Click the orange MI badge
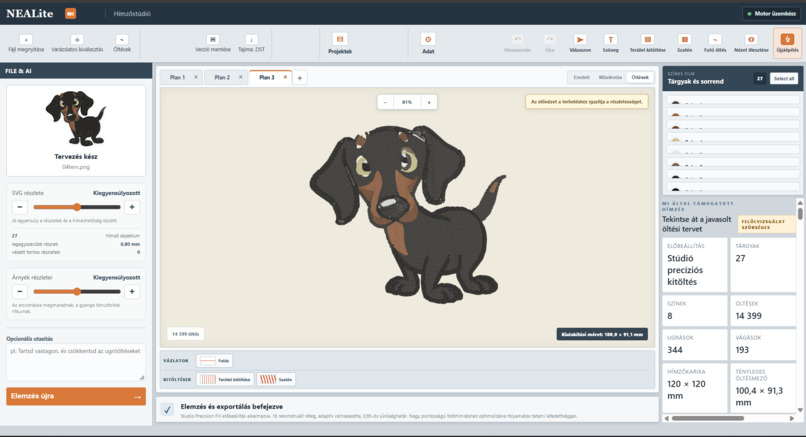806x437 pixels. pos(70,13)
